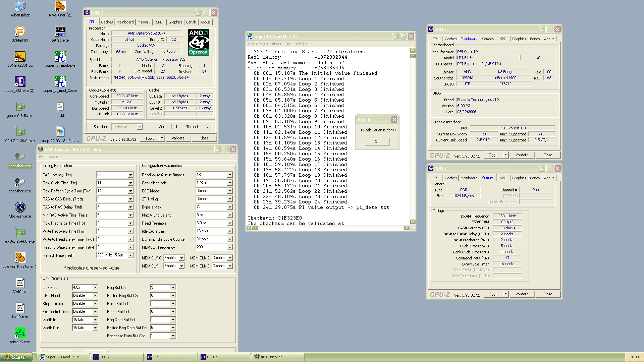Click OK in Finish dialog
This screenshot has width=644, height=362.
pyautogui.click(x=377, y=141)
